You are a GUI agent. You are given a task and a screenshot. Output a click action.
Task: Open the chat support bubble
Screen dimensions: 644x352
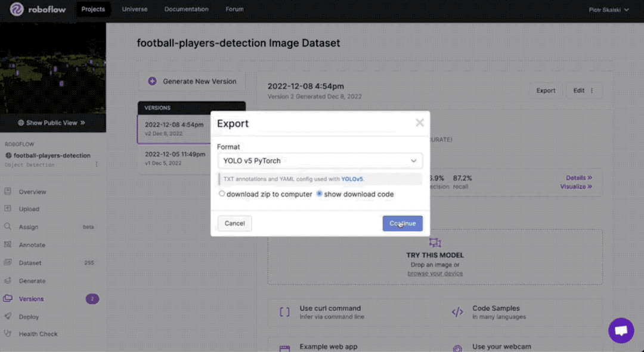click(x=621, y=331)
